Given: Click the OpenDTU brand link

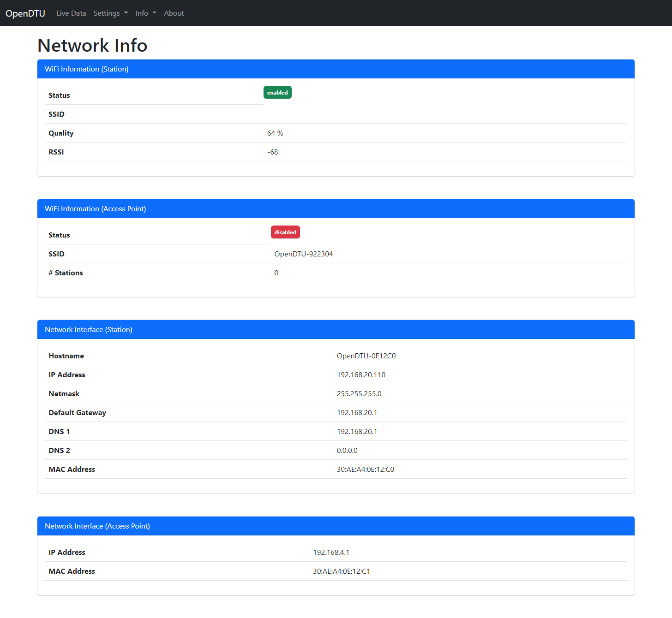Looking at the screenshot, I should [25, 13].
